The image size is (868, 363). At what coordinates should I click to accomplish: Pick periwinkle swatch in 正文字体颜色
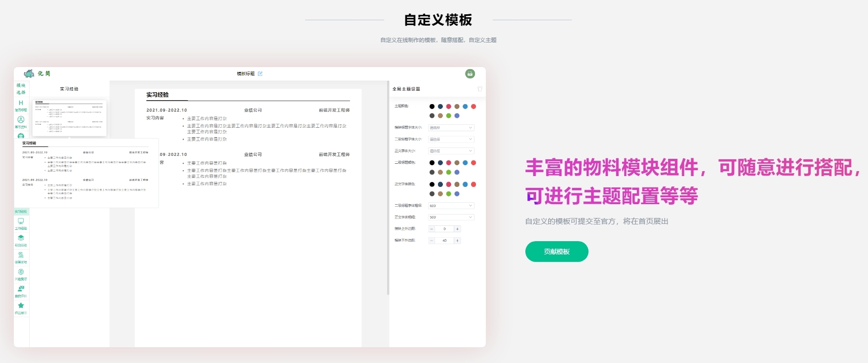pos(457,194)
